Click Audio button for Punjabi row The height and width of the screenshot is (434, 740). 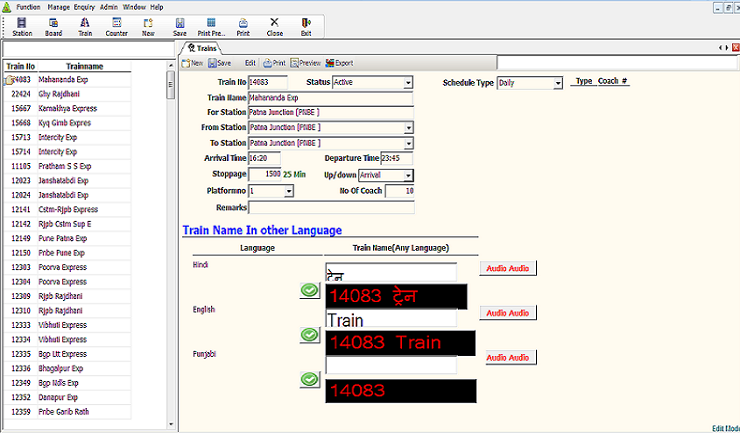pos(510,358)
